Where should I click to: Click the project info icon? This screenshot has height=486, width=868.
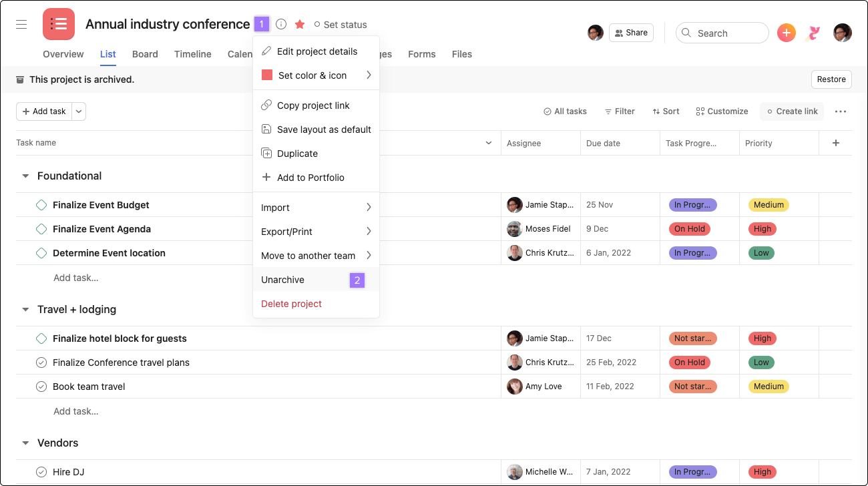coord(281,25)
